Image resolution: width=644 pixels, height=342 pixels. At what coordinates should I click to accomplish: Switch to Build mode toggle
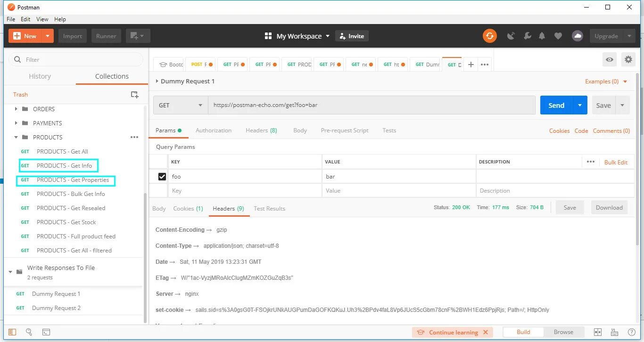523,332
